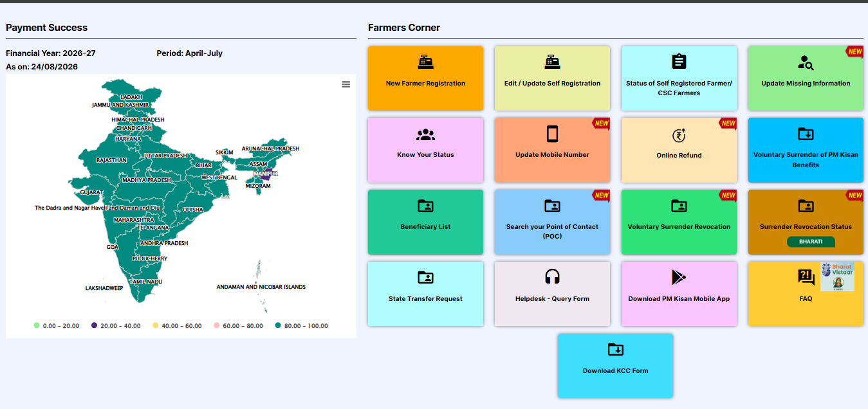868x409 pixels.
Task: Select LADAKH on the map
Action: 131,97
